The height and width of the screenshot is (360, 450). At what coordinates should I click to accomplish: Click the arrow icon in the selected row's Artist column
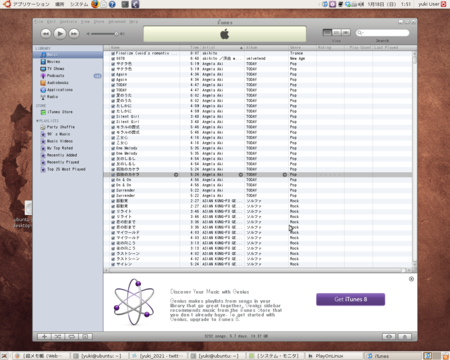coord(241,175)
